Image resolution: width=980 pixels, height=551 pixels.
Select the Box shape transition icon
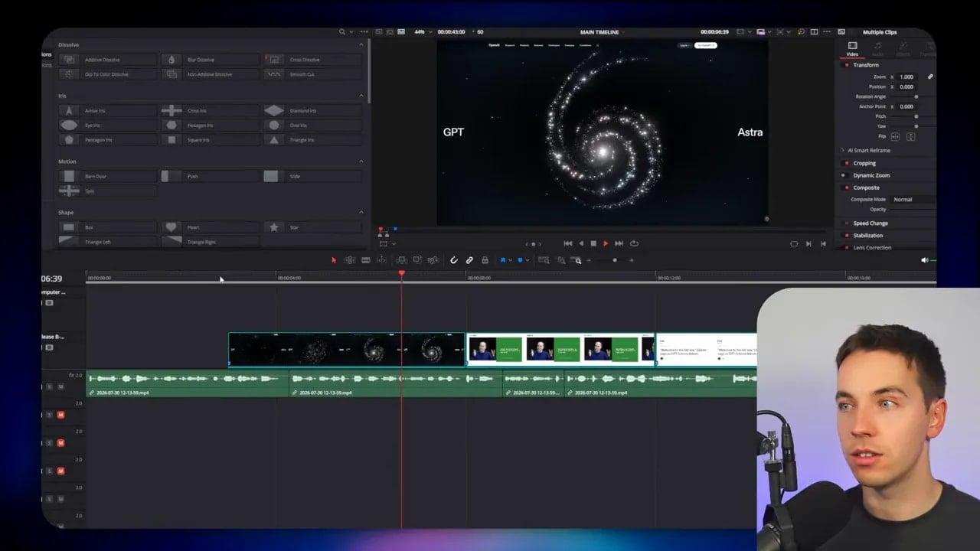69,227
